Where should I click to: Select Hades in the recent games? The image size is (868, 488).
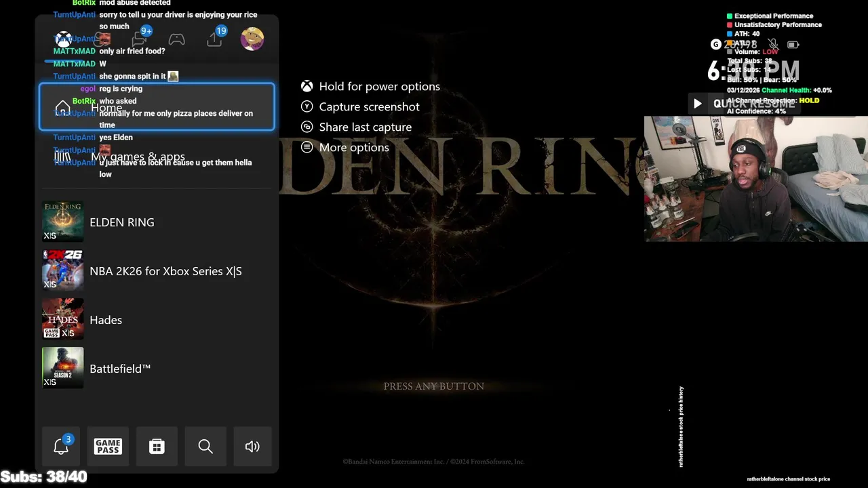(x=157, y=320)
